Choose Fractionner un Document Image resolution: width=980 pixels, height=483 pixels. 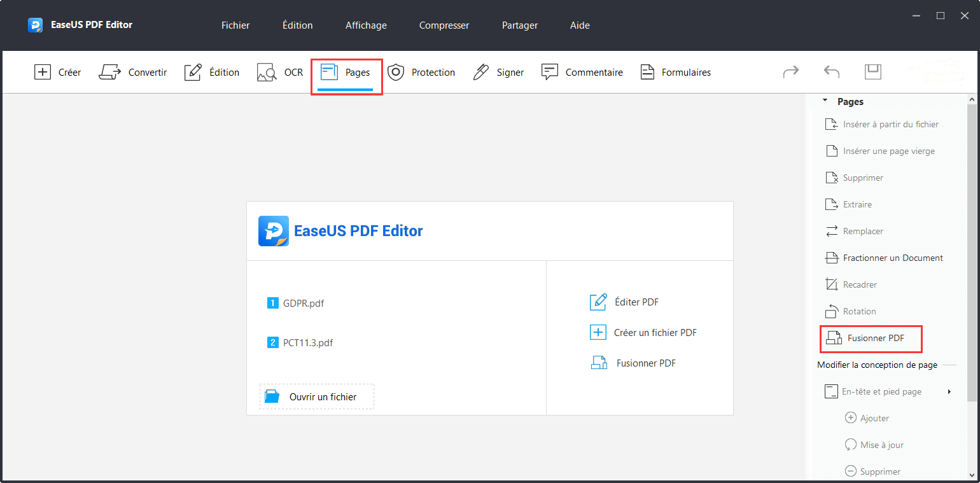click(x=884, y=258)
